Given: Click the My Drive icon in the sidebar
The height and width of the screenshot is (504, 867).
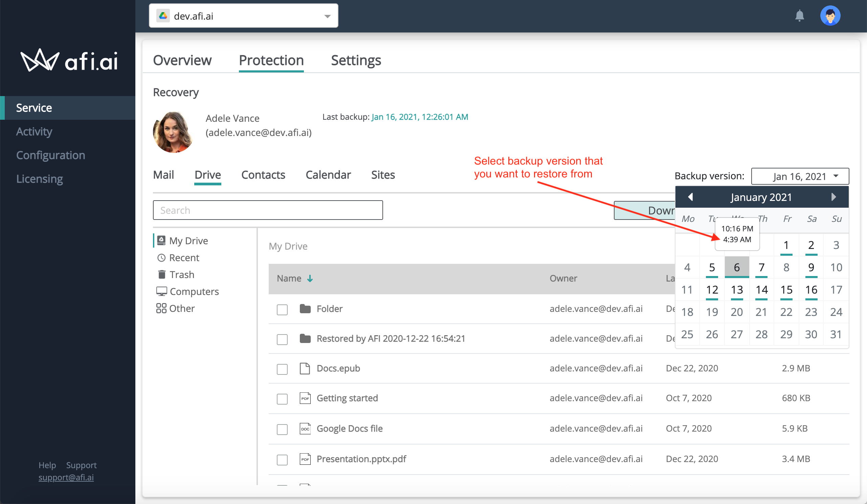Looking at the screenshot, I should point(161,240).
